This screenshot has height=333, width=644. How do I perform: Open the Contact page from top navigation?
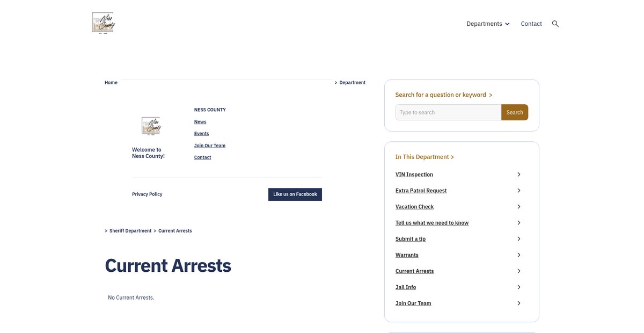point(531,24)
